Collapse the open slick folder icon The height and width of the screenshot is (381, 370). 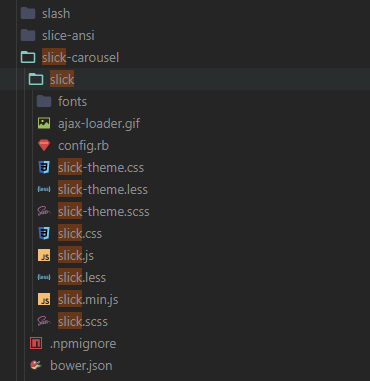[36, 79]
